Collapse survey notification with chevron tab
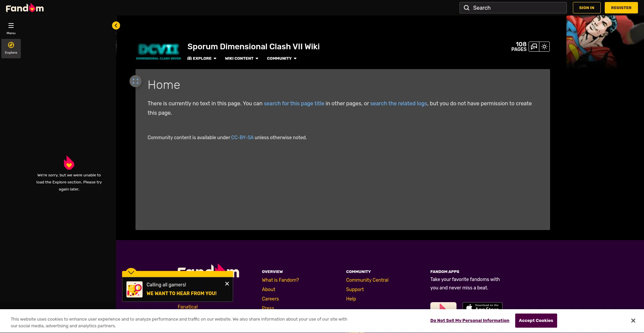 131,272
